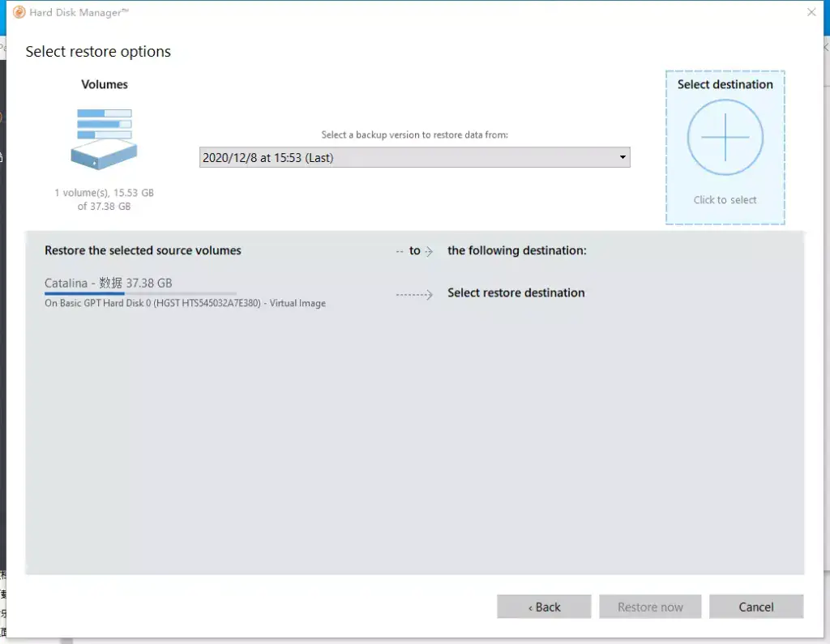Screen dimensions: 830x644
Task: Click the dropdown arrow for backup version
Action: [x=622, y=157]
